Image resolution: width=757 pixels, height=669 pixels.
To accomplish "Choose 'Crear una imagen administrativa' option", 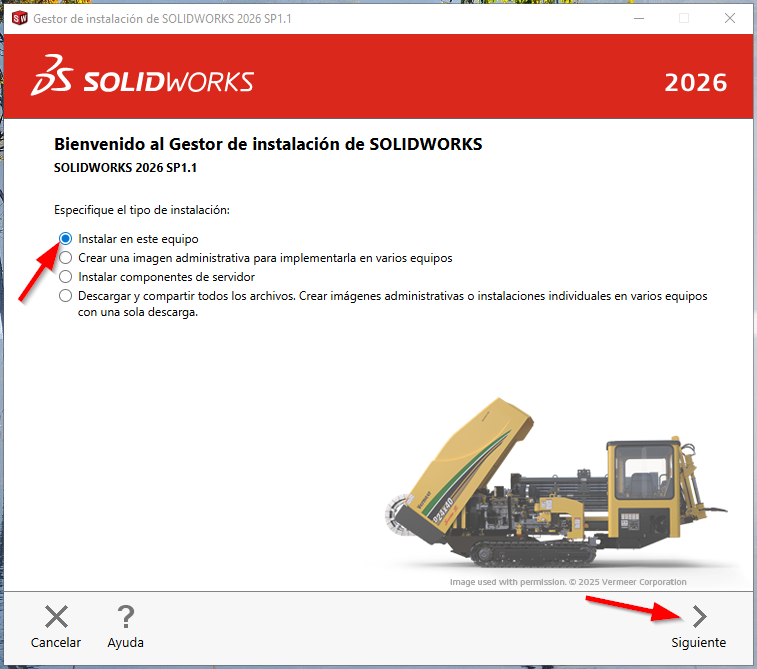I will tap(65, 258).
